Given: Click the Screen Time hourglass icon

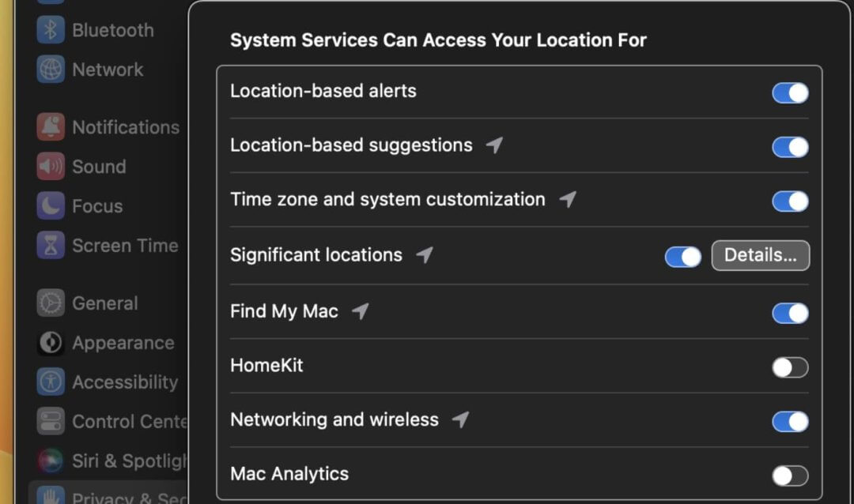Looking at the screenshot, I should tap(51, 246).
